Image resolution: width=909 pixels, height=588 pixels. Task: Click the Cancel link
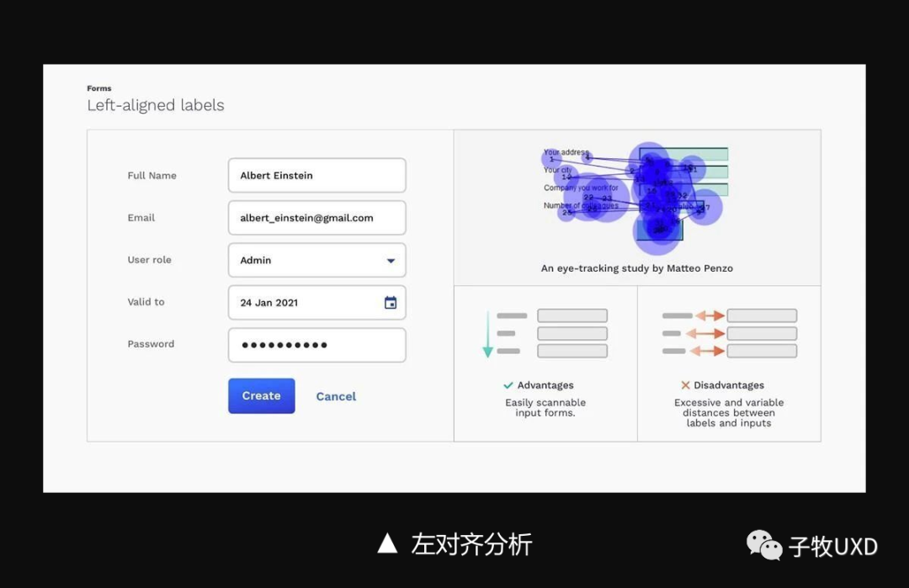coord(336,396)
